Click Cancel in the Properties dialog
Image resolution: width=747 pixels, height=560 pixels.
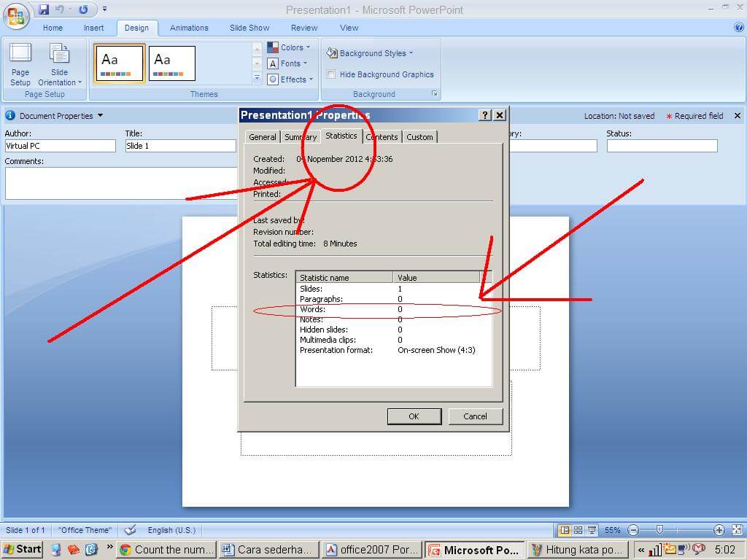[x=476, y=416]
